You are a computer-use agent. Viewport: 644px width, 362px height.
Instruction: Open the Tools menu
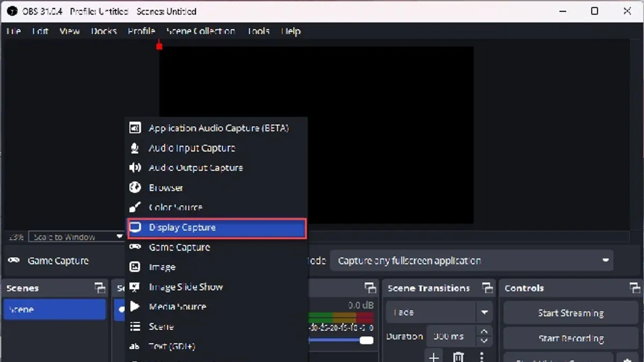258,31
